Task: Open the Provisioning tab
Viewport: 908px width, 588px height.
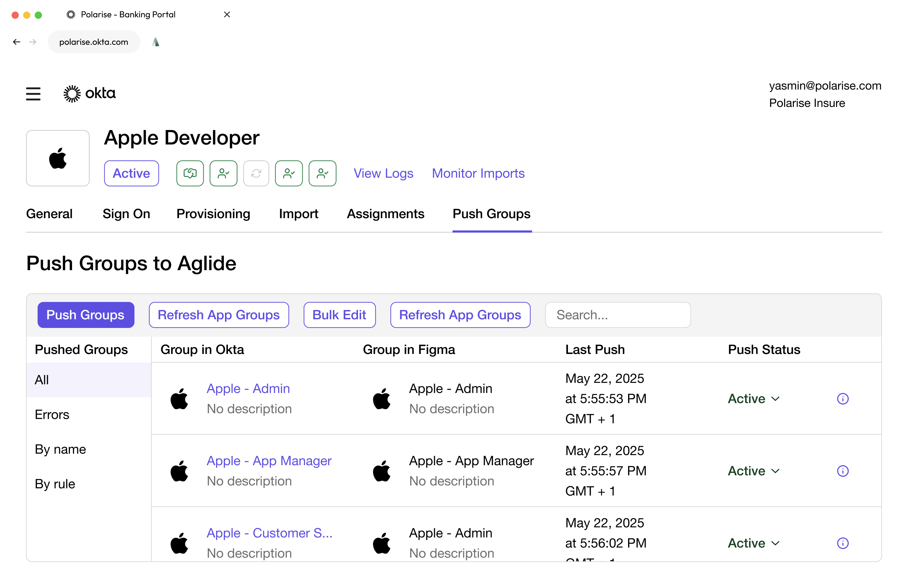Action: pos(213,214)
